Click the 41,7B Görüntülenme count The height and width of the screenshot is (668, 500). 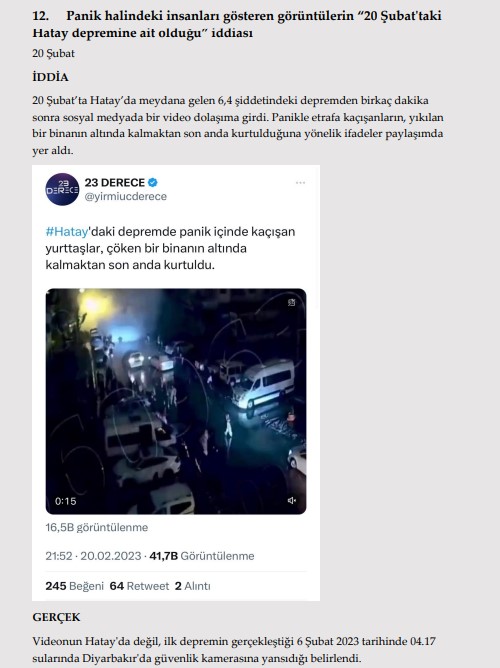202,556
